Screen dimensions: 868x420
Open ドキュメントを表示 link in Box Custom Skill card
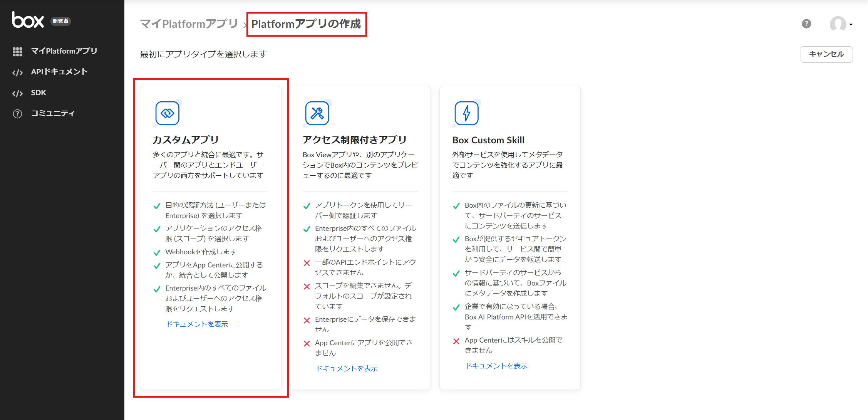pyautogui.click(x=496, y=366)
